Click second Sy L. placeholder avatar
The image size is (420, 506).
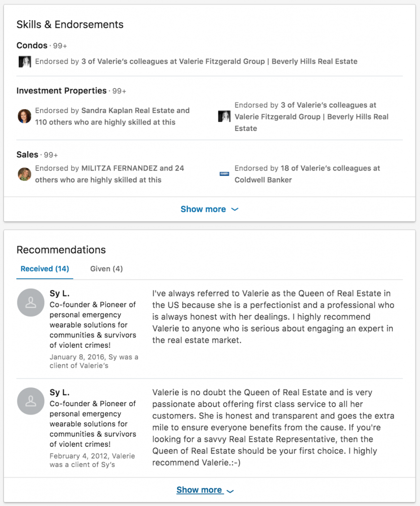[x=31, y=401]
